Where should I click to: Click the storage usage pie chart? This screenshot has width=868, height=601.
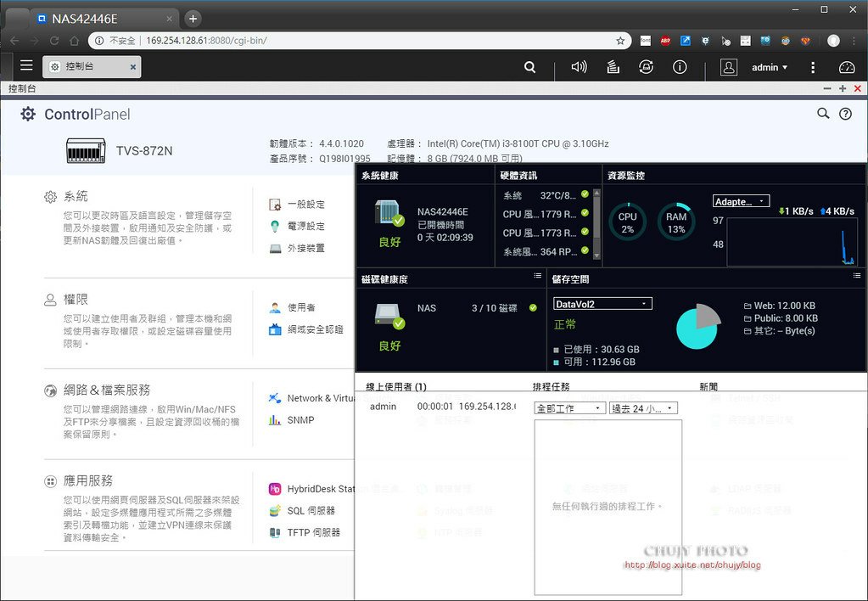pos(698,326)
